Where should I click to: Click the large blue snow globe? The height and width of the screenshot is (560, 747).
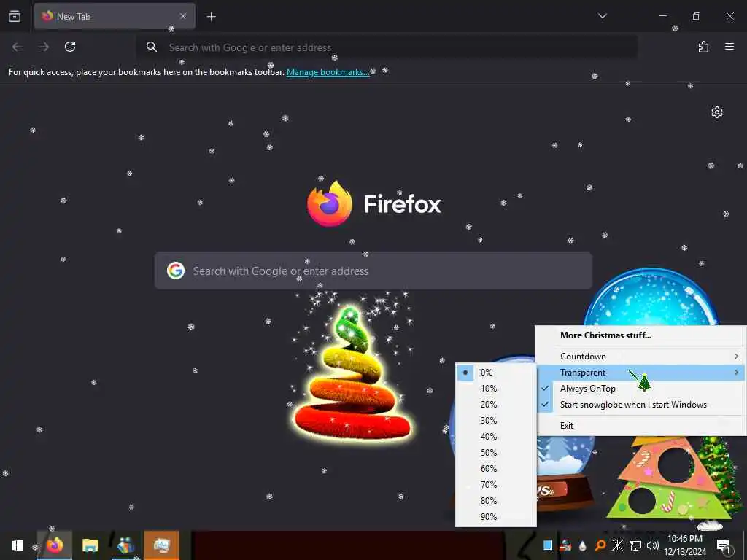(651, 297)
